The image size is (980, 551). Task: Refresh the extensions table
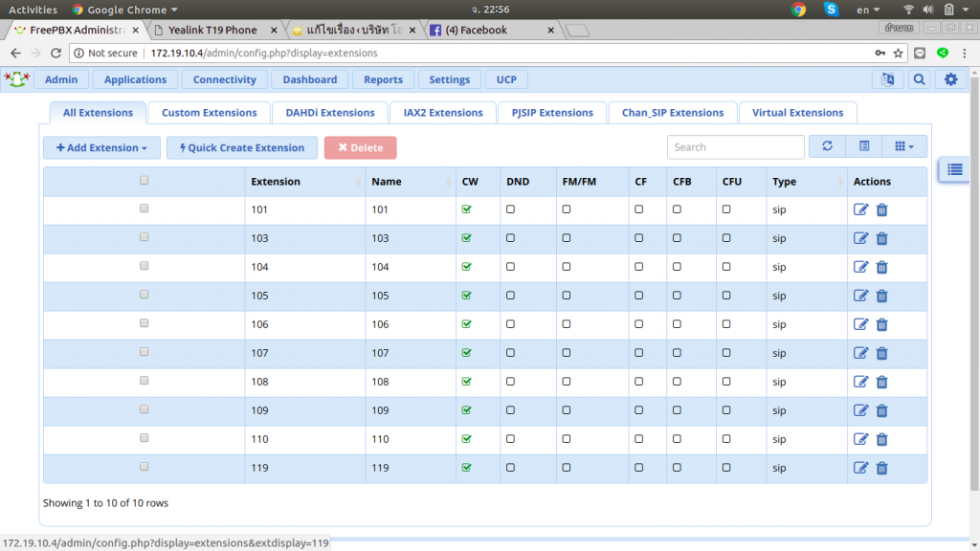tap(827, 146)
